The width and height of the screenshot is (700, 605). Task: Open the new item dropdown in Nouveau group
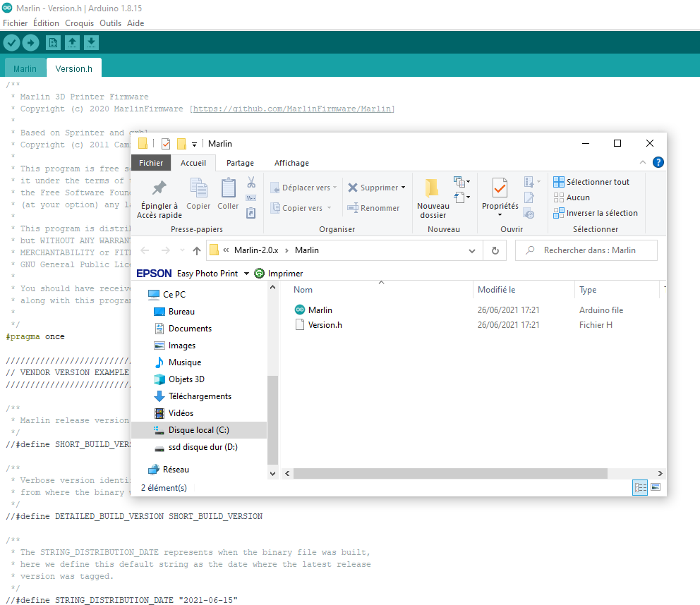coord(462,182)
